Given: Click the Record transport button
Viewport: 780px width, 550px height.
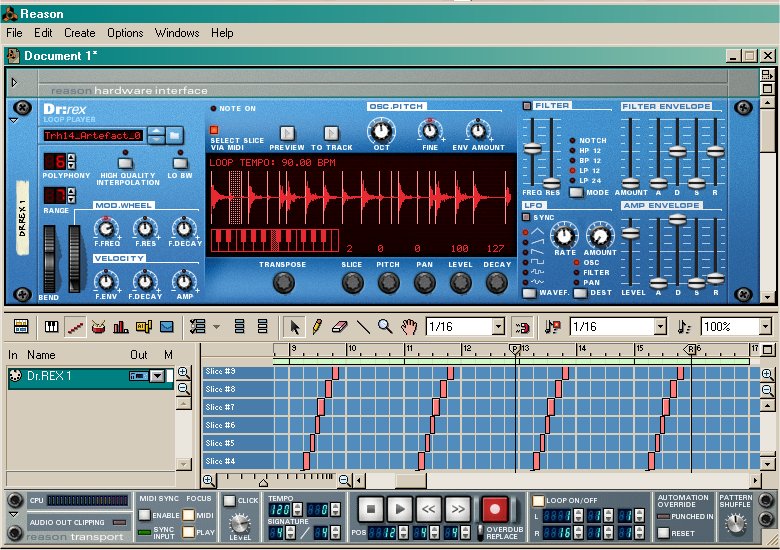Looking at the screenshot, I should tap(494, 509).
